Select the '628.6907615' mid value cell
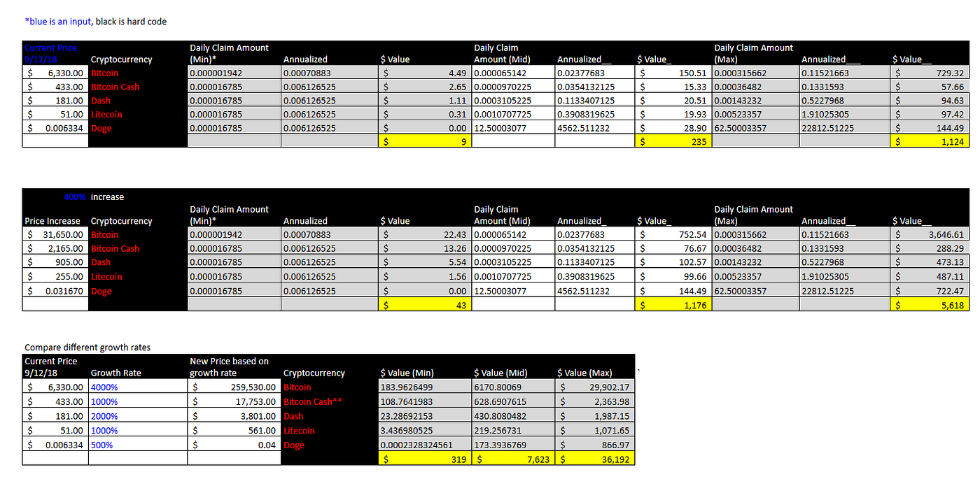 click(514, 401)
